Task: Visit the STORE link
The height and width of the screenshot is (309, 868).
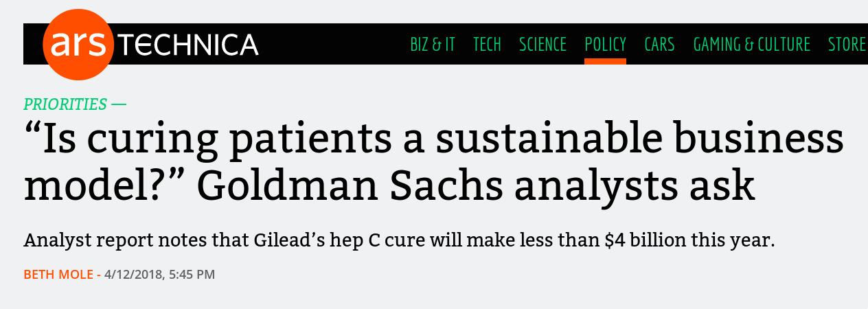Action: pyautogui.click(x=847, y=45)
